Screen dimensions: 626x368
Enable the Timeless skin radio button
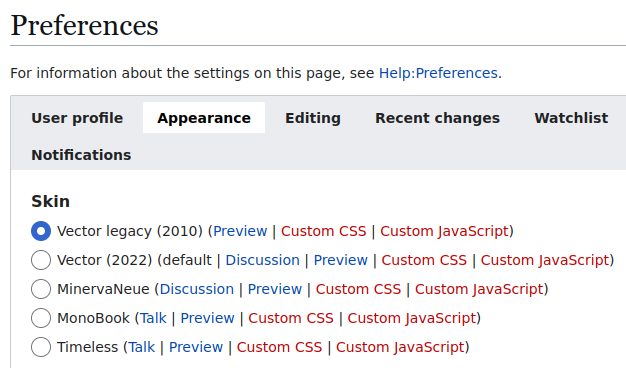41,347
